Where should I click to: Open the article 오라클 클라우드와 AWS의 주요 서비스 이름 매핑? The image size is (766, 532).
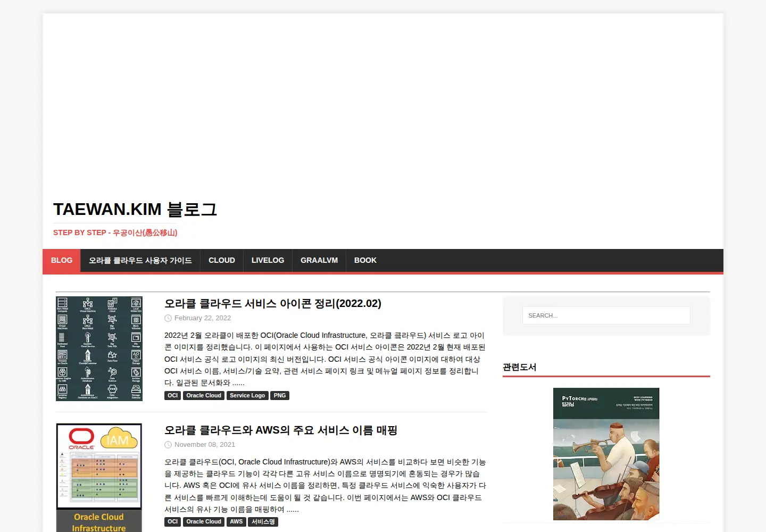pos(281,430)
